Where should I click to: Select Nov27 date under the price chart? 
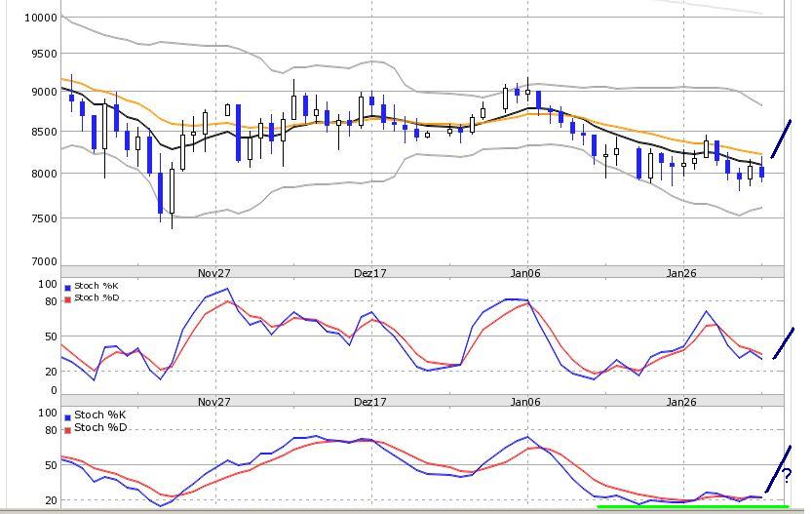click(214, 273)
